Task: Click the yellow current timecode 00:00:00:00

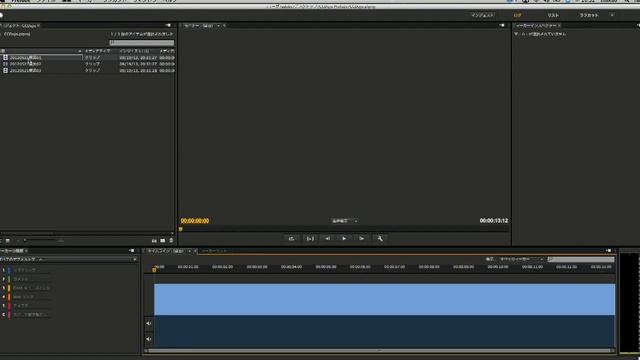Action: pyautogui.click(x=195, y=221)
